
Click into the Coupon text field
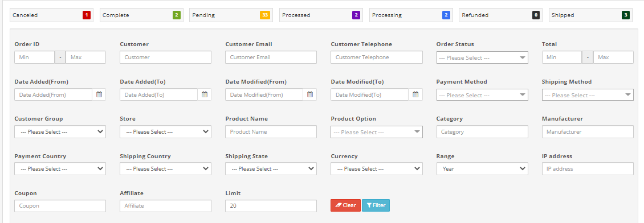point(60,206)
